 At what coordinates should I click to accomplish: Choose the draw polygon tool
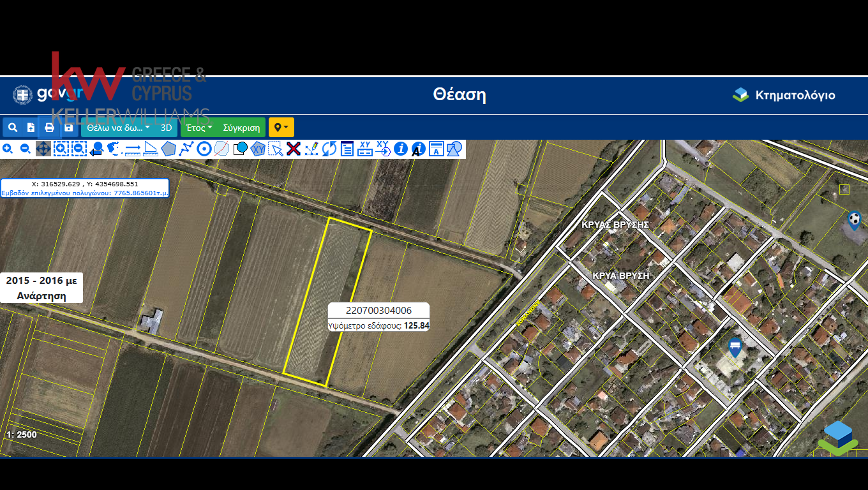coord(168,149)
